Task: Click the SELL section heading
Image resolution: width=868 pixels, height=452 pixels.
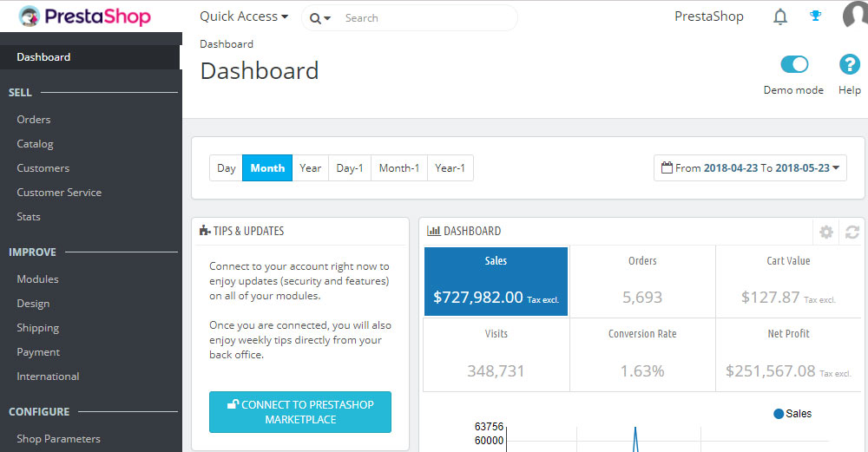Action: click(x=20, y=93)
